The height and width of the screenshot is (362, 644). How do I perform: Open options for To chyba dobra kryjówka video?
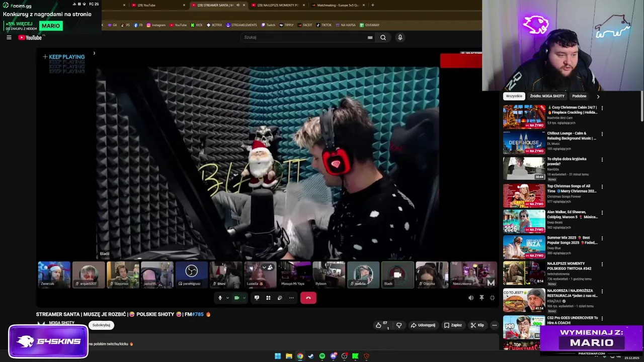602,160
